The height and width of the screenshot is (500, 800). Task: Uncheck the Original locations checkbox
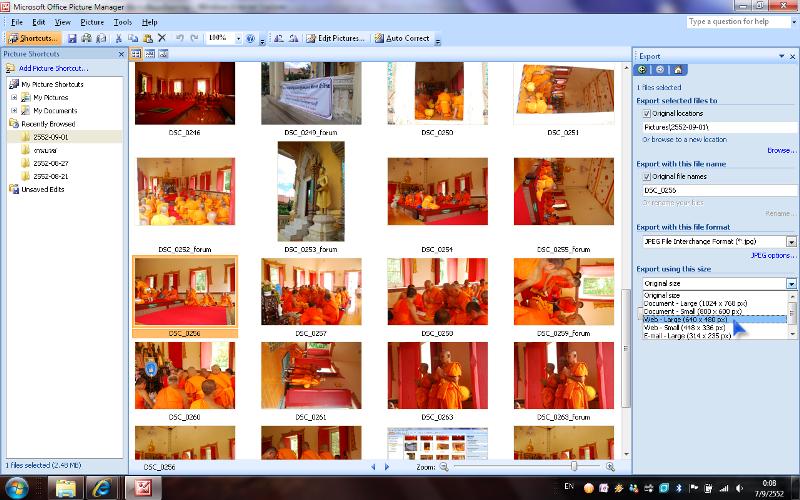coord(647,114)
